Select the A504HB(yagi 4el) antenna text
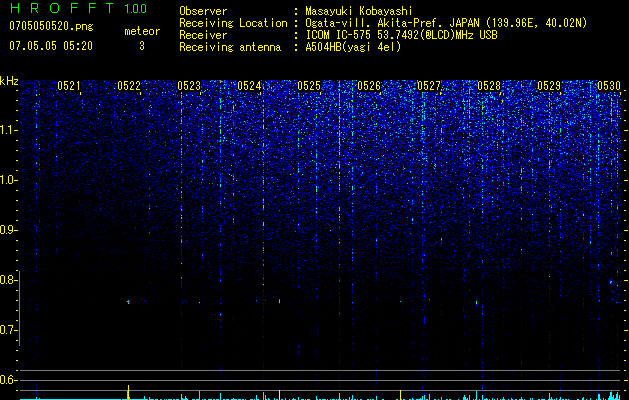This screenshot has height=400, width=629. tap(353, 47)
